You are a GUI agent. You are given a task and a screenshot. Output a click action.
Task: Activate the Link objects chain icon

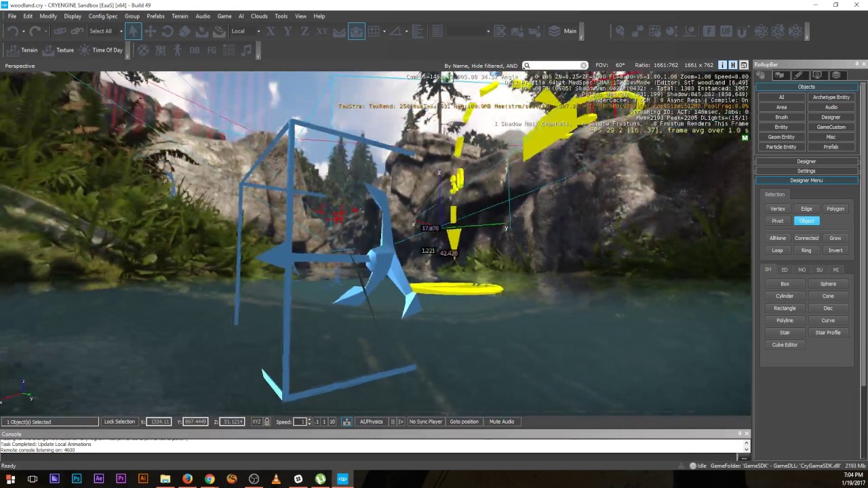(x=60, y=31)
